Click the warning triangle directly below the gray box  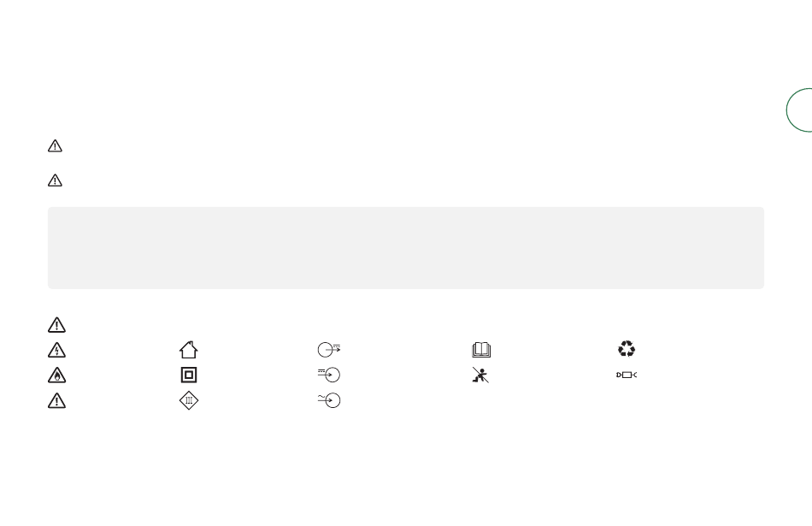pos(56,325)
